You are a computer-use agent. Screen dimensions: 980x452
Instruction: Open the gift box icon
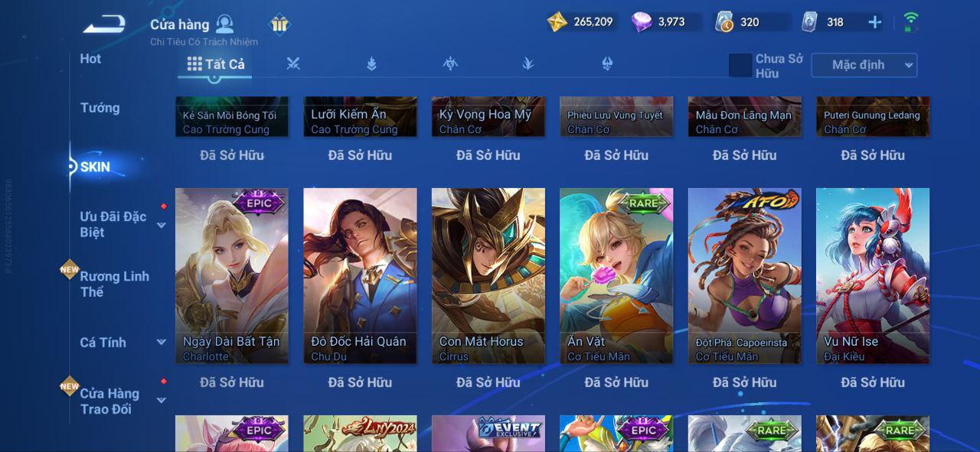coord(279,24)
